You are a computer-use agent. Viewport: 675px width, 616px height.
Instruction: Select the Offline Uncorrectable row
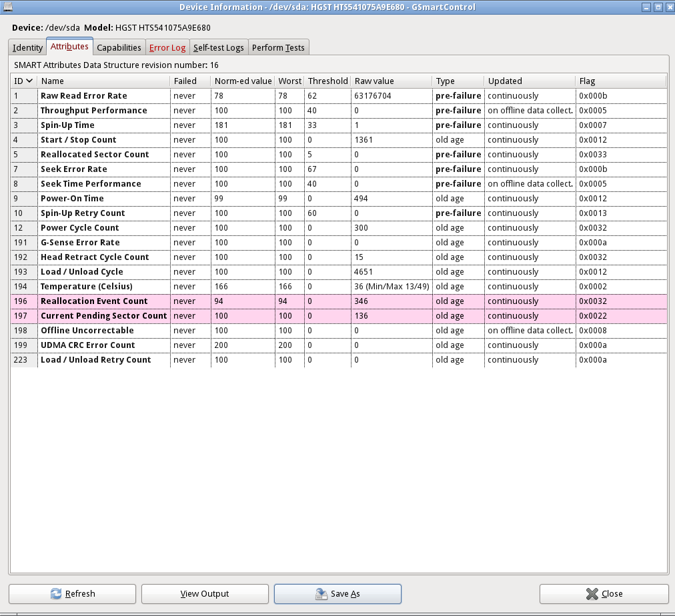pos(338,331)
